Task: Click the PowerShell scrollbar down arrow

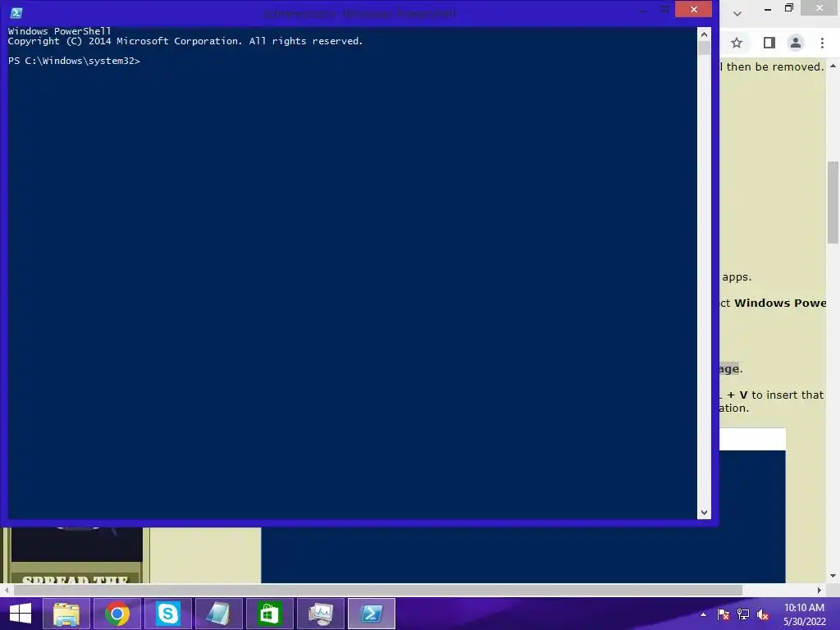Action: point(704,513)
